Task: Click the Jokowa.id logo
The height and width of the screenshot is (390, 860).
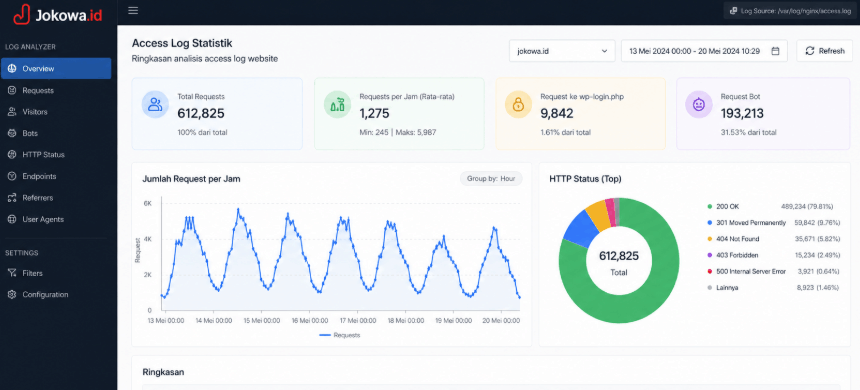Action: pos(58,15)
